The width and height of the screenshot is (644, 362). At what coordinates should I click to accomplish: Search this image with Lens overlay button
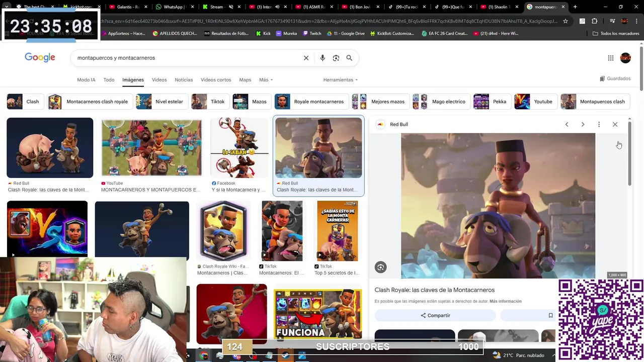[381, 267]
